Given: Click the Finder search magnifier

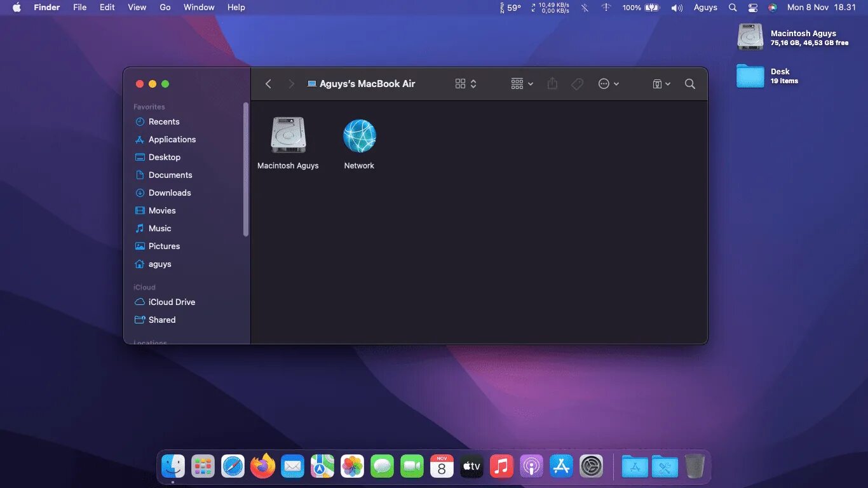Looking at the screenshot, I should 690,84.
